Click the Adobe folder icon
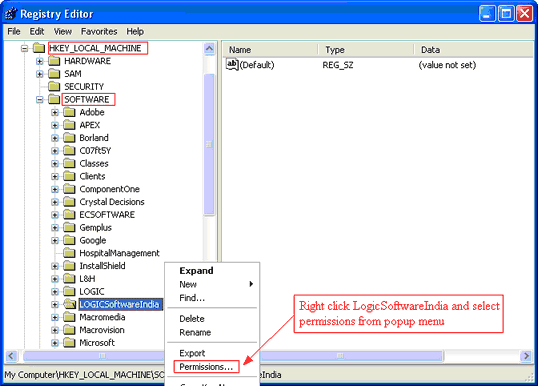Image resolution: width=538 pixels, height=386 pixels. pos(69,112)
